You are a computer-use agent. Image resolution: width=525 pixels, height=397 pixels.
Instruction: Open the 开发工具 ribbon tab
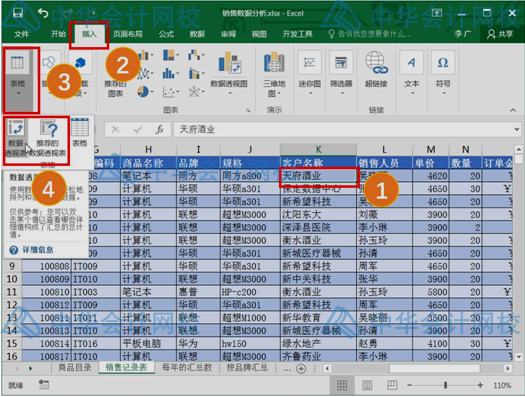click(x=297, y=34)
